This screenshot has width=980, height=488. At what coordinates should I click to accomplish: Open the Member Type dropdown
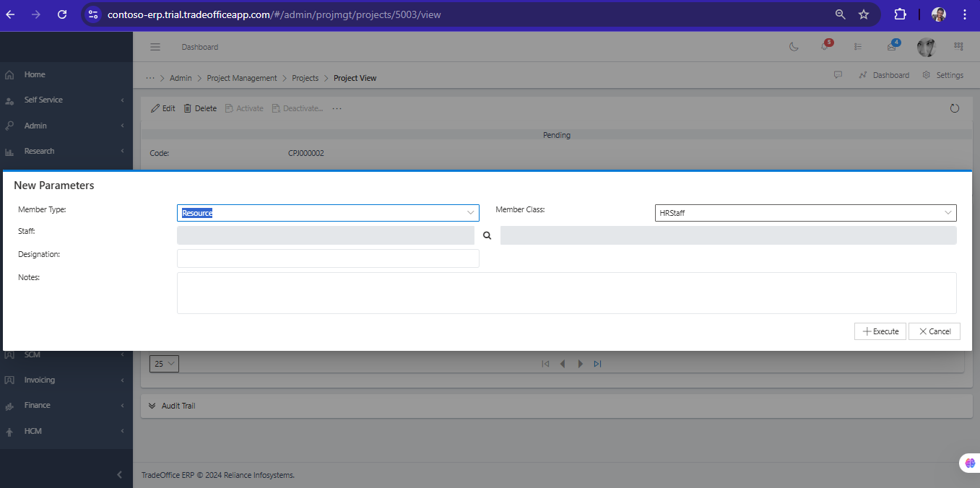coord(327,213)
